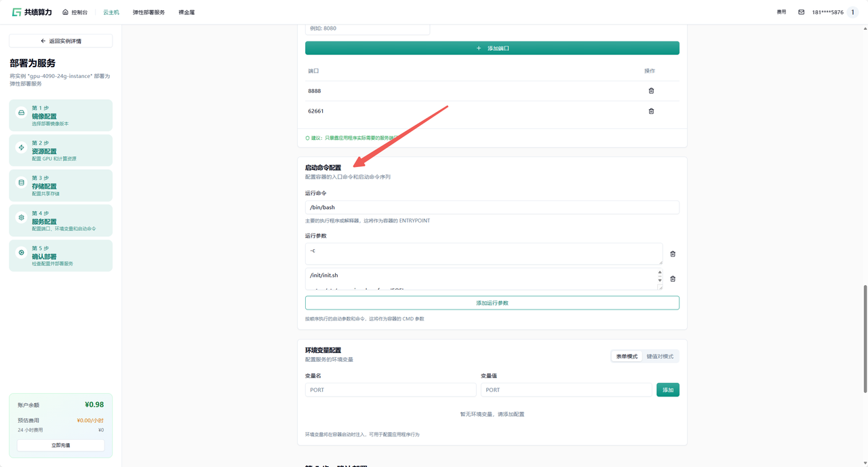
Task: Open the user account avatar menu
Action: [x=852, y=12]
